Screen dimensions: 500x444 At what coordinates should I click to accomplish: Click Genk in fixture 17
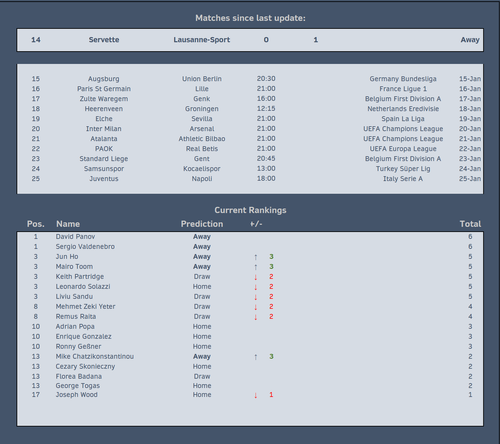tap(202, 99)
